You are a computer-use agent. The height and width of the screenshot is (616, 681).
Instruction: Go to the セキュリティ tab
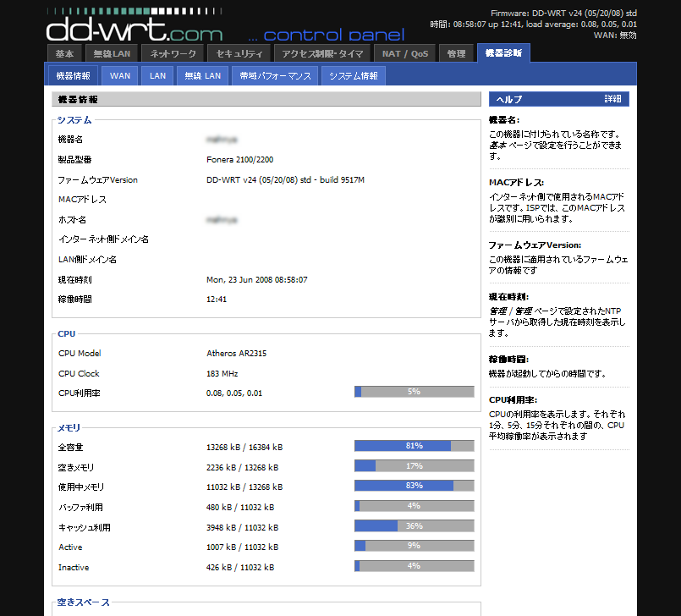(239, 54)
